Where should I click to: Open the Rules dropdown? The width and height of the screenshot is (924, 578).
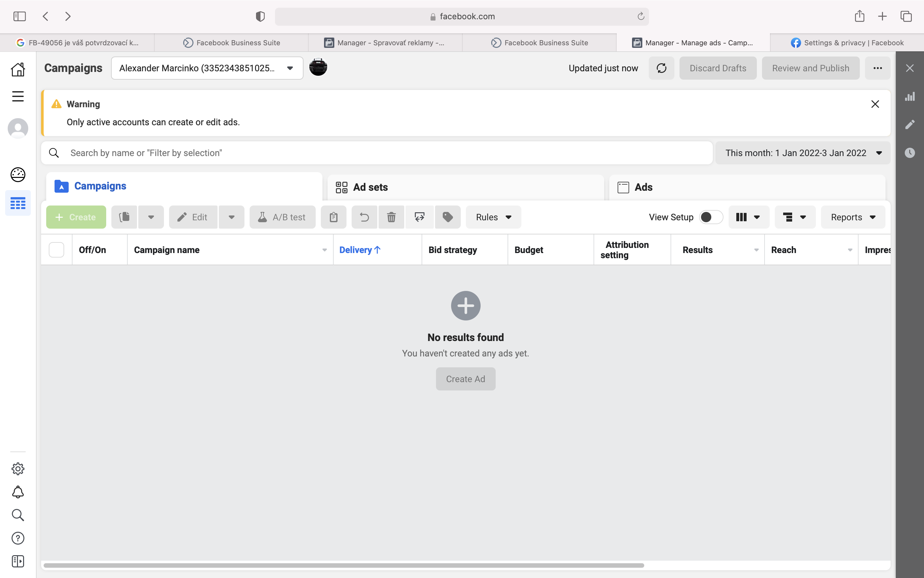click(493, 217)
